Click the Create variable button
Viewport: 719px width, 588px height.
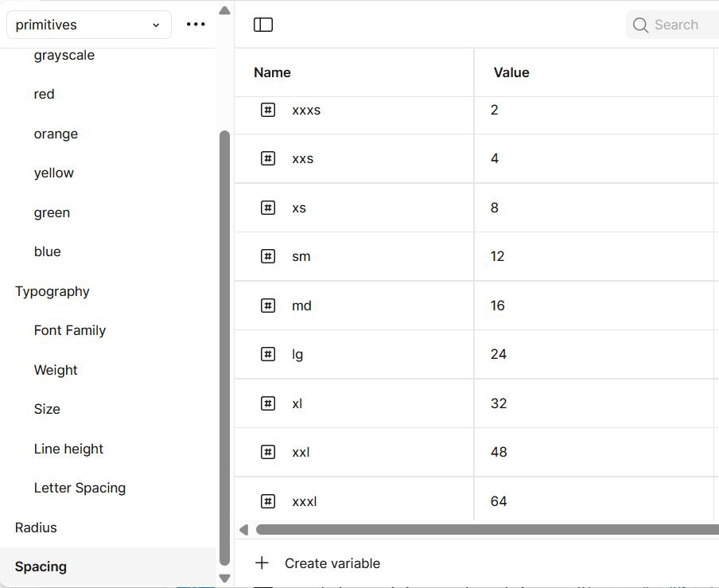(x=332, y=563)
